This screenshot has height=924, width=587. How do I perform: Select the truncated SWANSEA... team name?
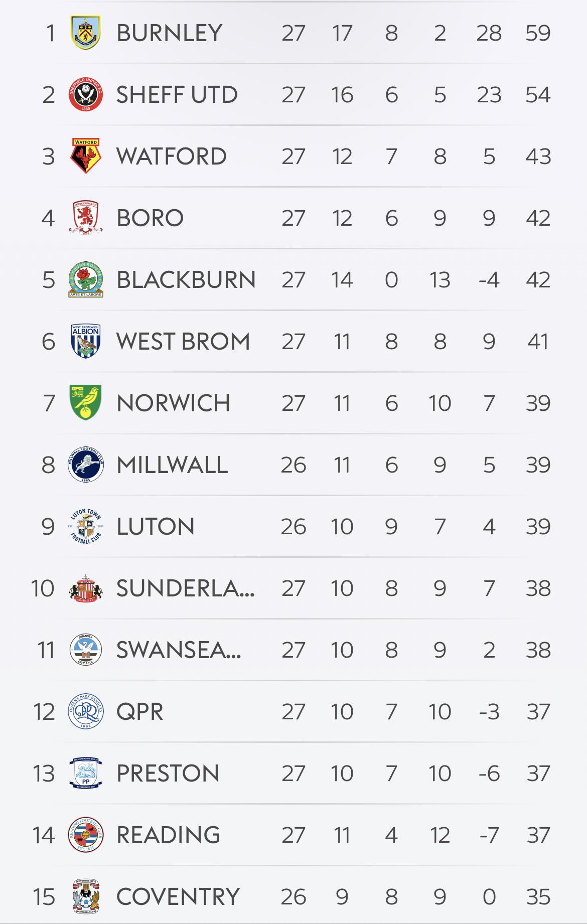179,650
